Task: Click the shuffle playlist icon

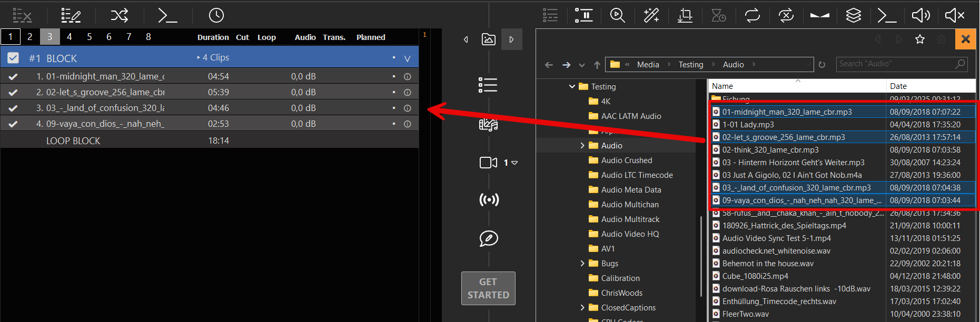Action: click(120, 15)
